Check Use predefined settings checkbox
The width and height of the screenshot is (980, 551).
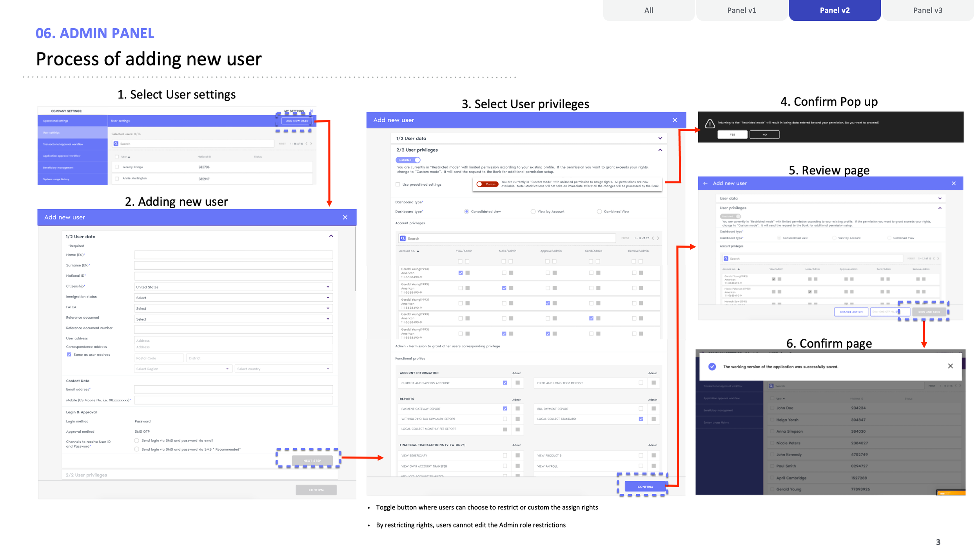tap(398, 185)
